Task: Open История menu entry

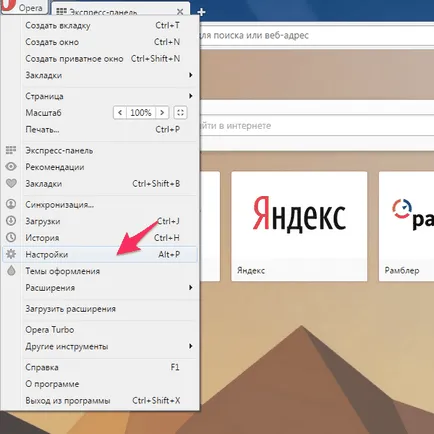Action: pyautogui.click(x=100, y=238)
